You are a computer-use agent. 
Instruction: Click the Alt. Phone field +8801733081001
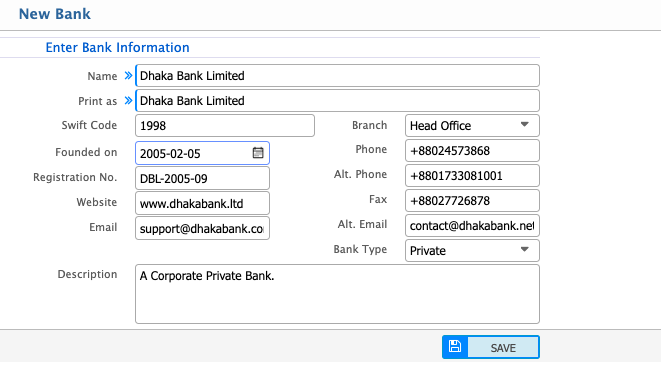[x=472, y=175]
